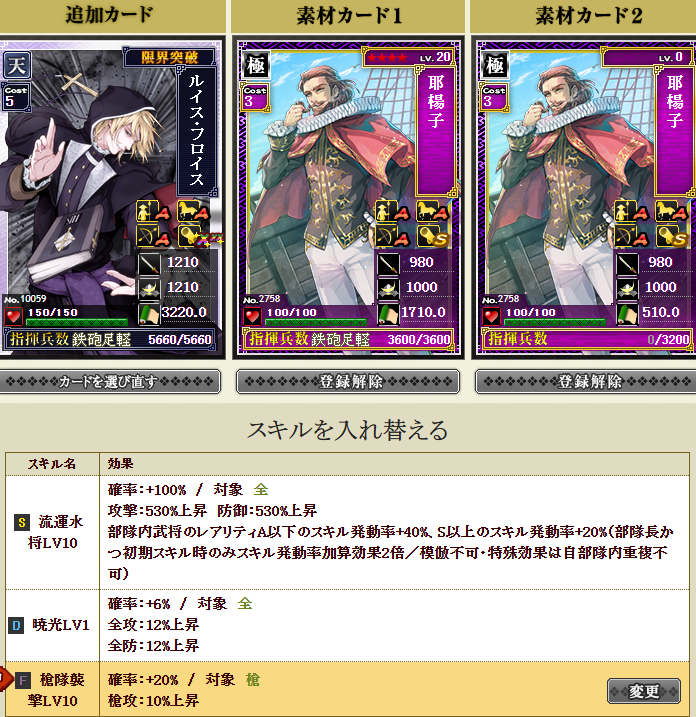Click the cavalry aptitude icon on 素材カード1
This screenshot has width=696, height=717.
point(433,212)
